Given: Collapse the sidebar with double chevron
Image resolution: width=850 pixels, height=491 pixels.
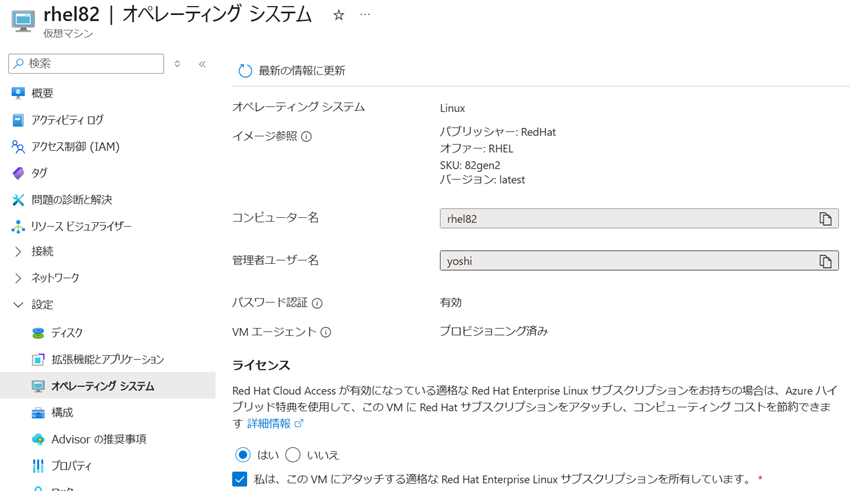Looking at the screenshot, I should [x=202, y=64].
